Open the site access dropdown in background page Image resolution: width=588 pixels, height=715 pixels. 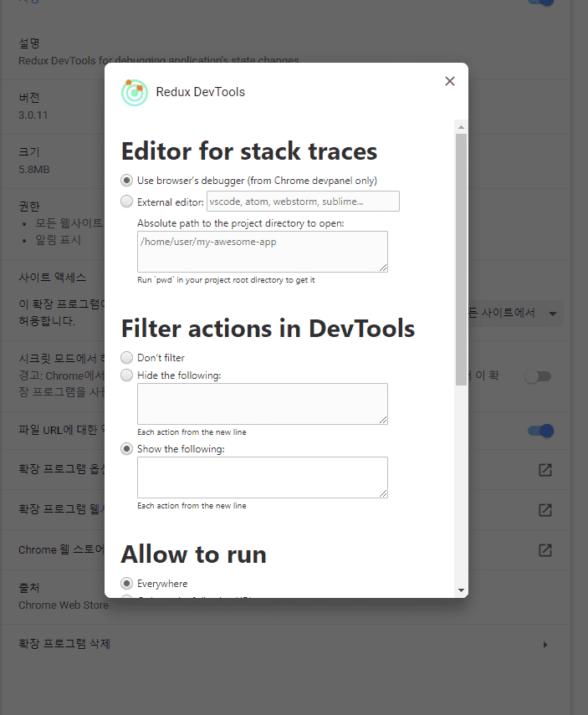[515, 314]
